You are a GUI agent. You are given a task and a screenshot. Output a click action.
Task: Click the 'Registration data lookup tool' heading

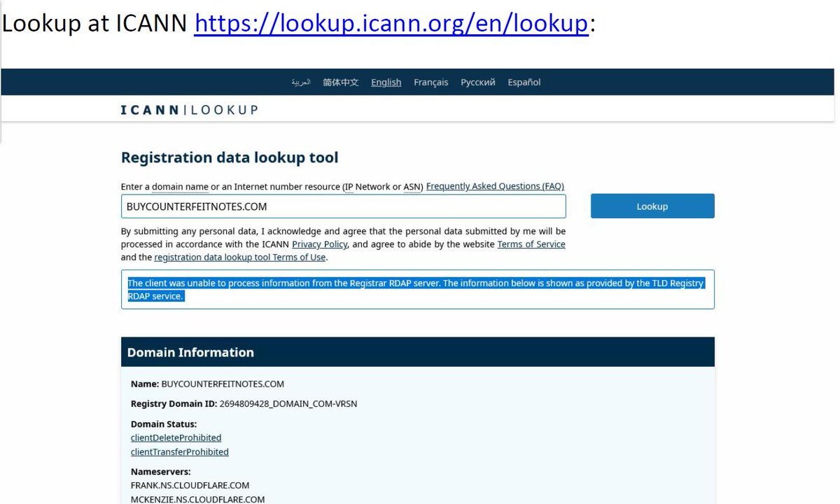[x=230, y=157]
